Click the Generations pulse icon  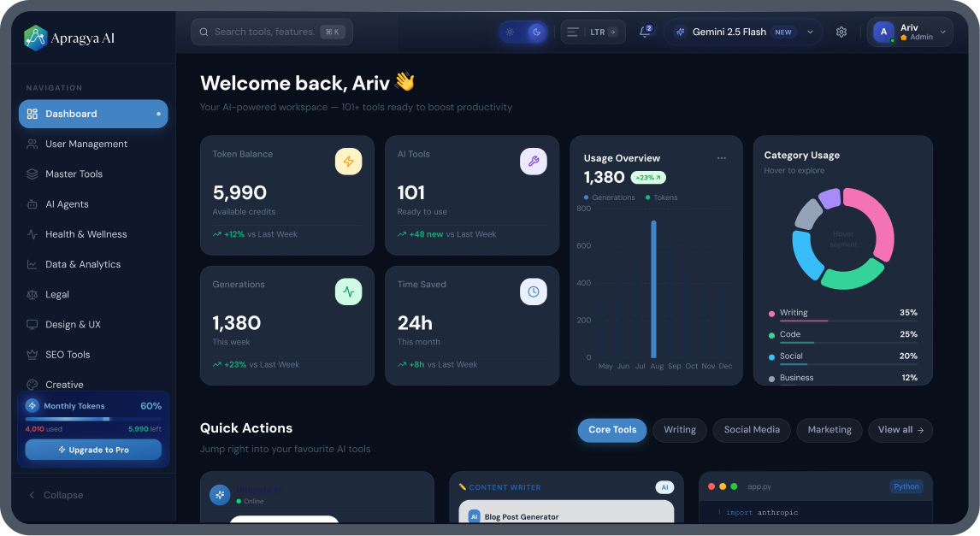pos(348,292)
